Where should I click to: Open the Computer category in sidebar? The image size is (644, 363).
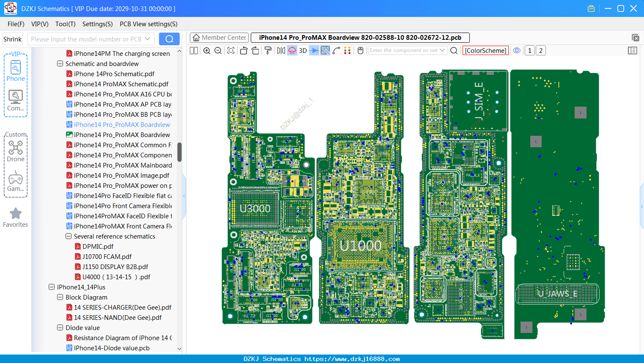[x=16, y=100]
